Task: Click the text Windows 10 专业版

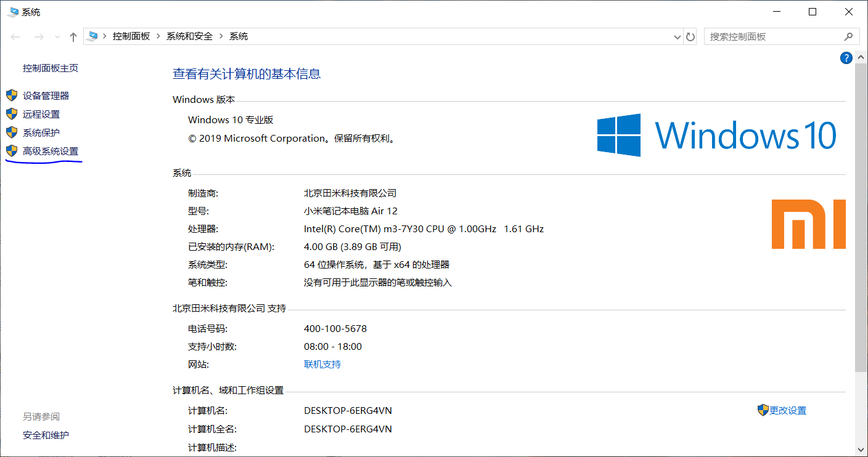Action: tap(231, 120)
